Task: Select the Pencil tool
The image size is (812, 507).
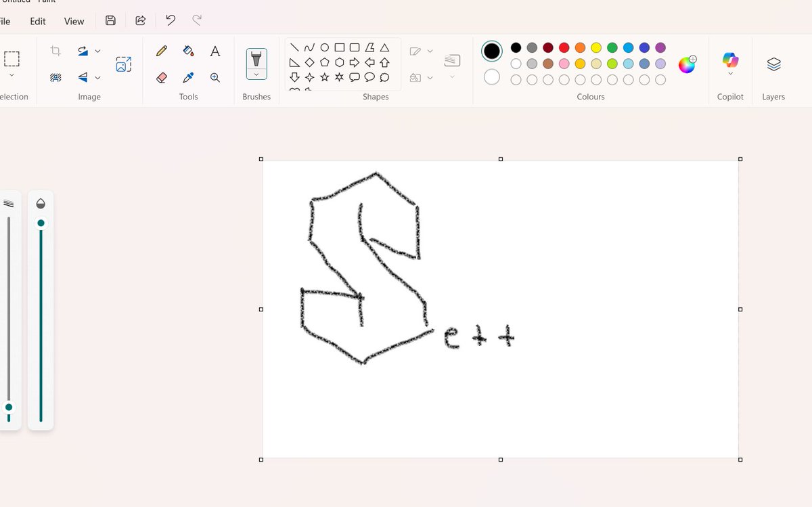Action: [162, 51]
